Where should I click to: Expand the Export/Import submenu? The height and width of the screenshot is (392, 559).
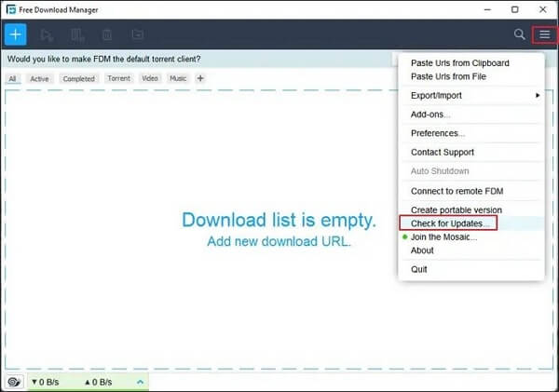471,96
